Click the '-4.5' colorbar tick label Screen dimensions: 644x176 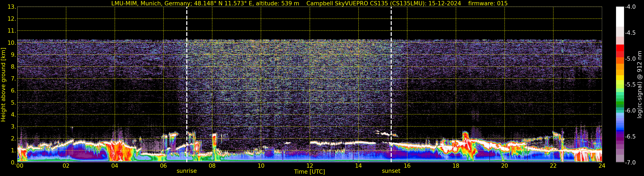coord(630,33)
